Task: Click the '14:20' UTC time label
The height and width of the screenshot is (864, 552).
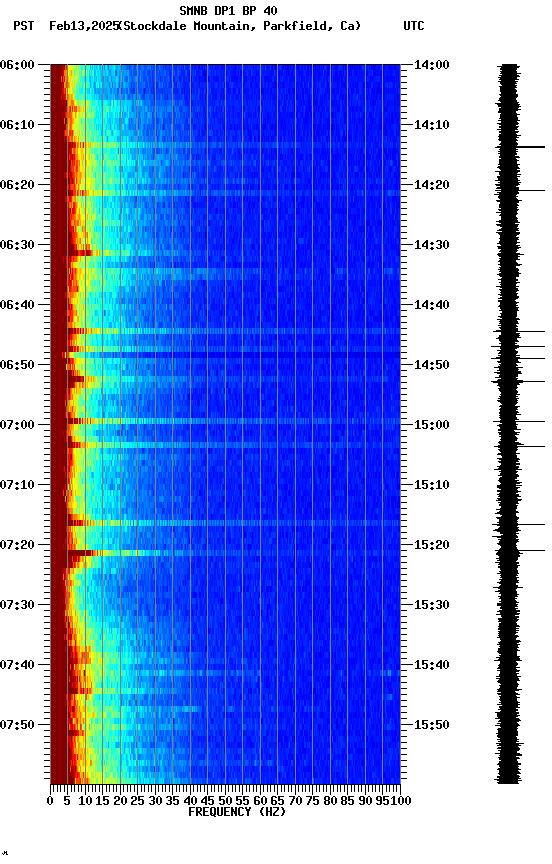Action: (x=432, y=185)
